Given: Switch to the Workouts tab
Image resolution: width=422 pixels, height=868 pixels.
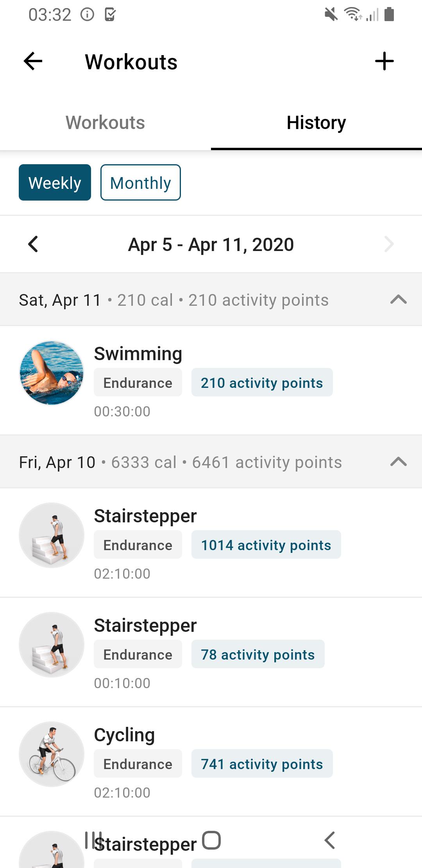Looking at the screenshot, I should click(x=105, y=122).
